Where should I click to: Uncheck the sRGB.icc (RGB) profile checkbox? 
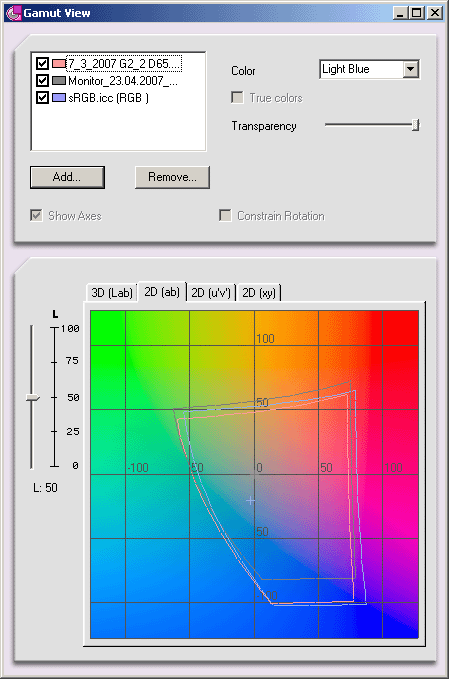pyautogui.click(x=42, y=97)
